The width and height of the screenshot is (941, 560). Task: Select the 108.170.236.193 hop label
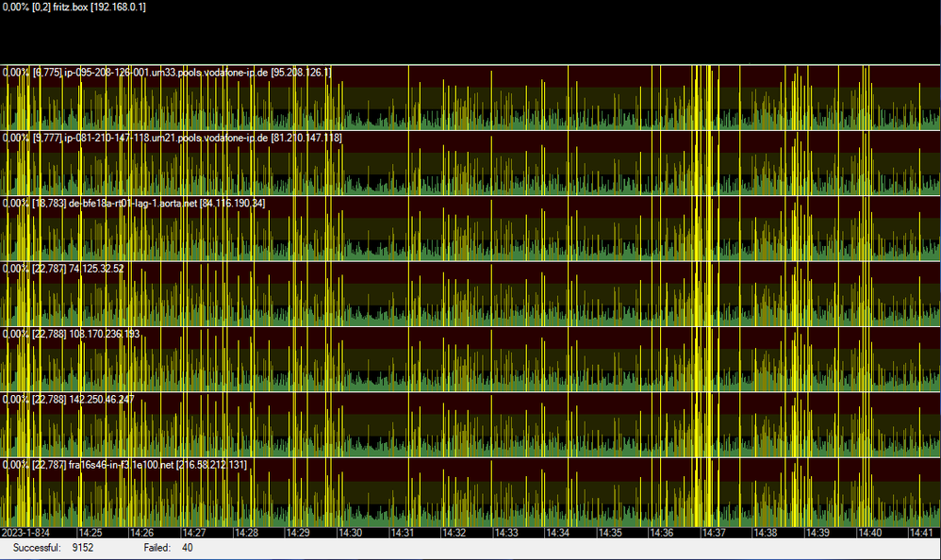(x=71, y=334)
